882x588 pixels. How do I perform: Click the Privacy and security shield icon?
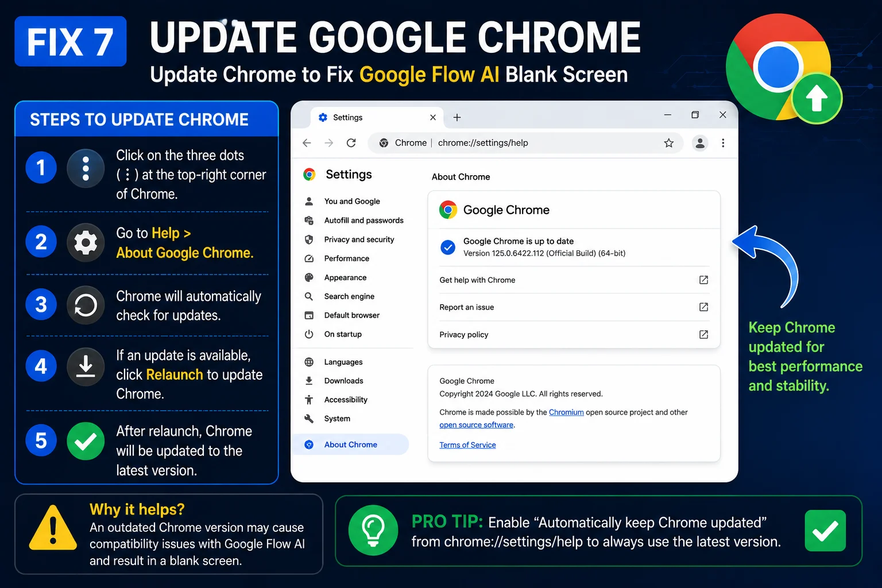(309, 239)
